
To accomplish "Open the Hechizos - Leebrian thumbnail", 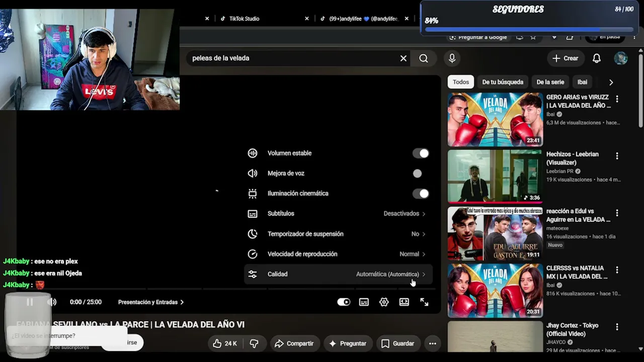I will point(495,176).
